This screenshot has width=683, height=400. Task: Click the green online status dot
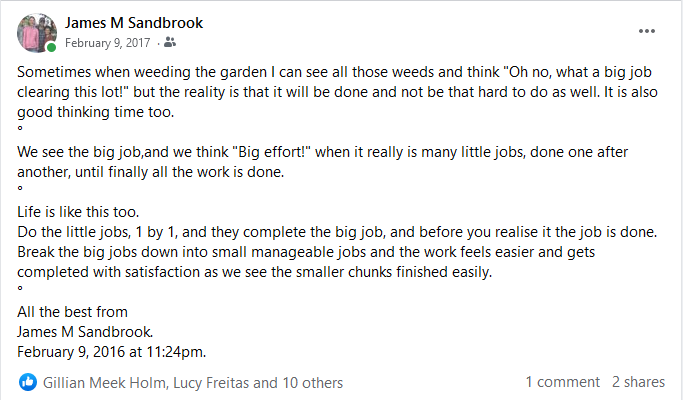click(51, 47)
